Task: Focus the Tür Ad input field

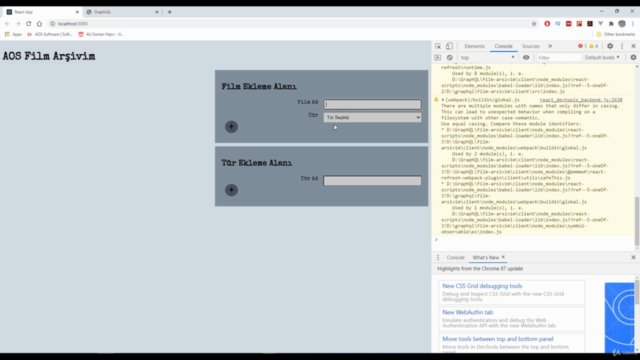Action: 372,180
